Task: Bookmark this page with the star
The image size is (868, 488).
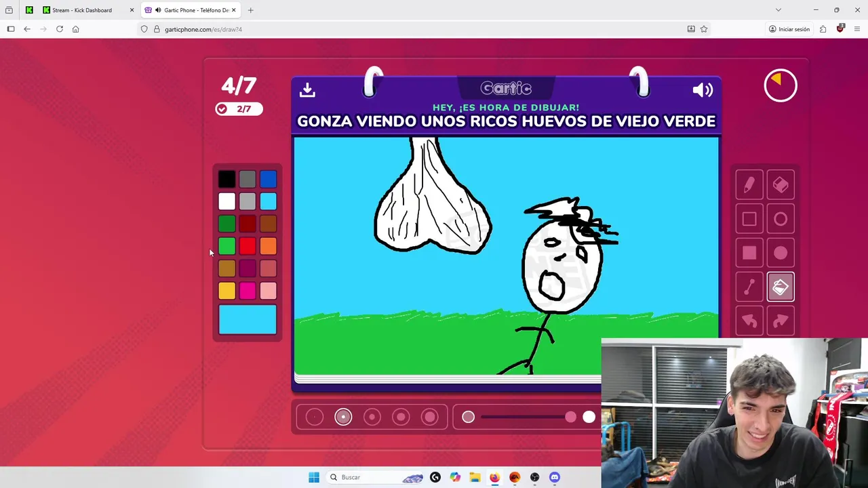Action: pyautogui.click(x=704, y=29)
